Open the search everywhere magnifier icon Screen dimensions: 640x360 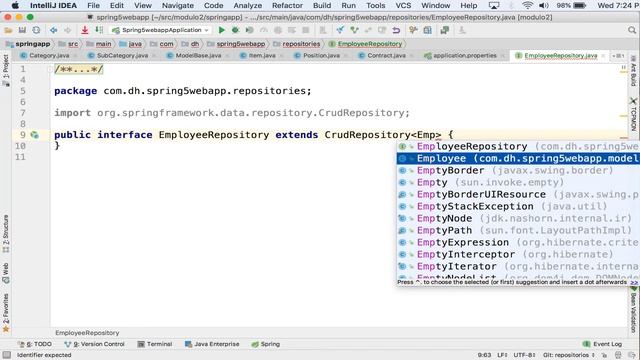coord(632,30)
